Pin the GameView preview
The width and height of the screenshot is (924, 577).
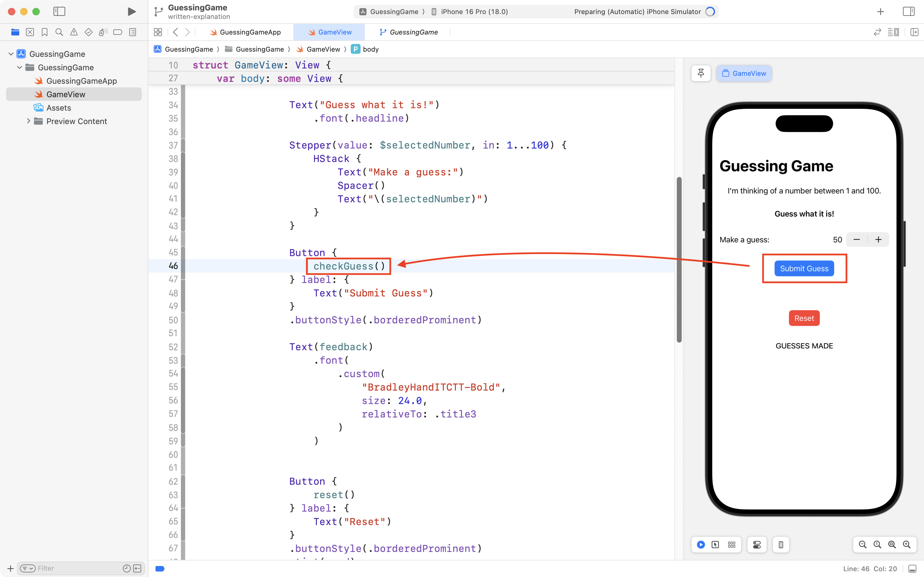point(701,73)
